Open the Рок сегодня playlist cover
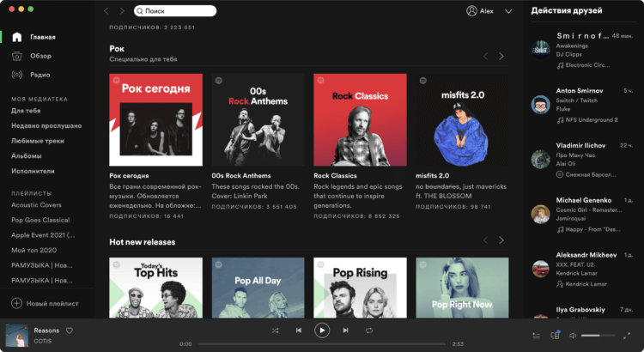644x352 pixels. (155, 120)
